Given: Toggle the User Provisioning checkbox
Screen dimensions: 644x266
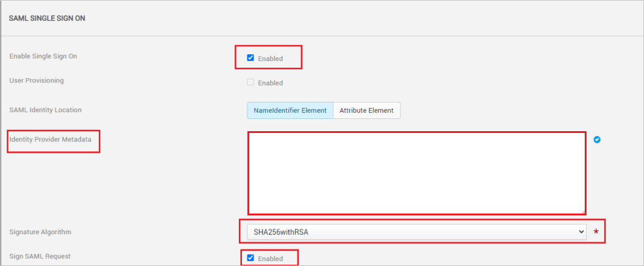Looking at the screenshot, I should (251, 82).
